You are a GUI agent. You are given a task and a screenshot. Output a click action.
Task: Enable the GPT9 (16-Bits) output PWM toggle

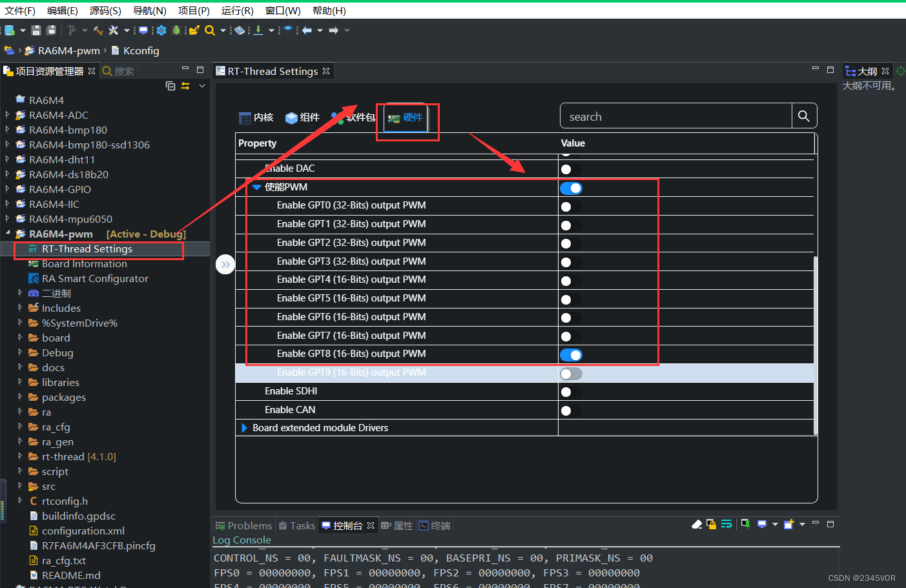click(571, 374)
